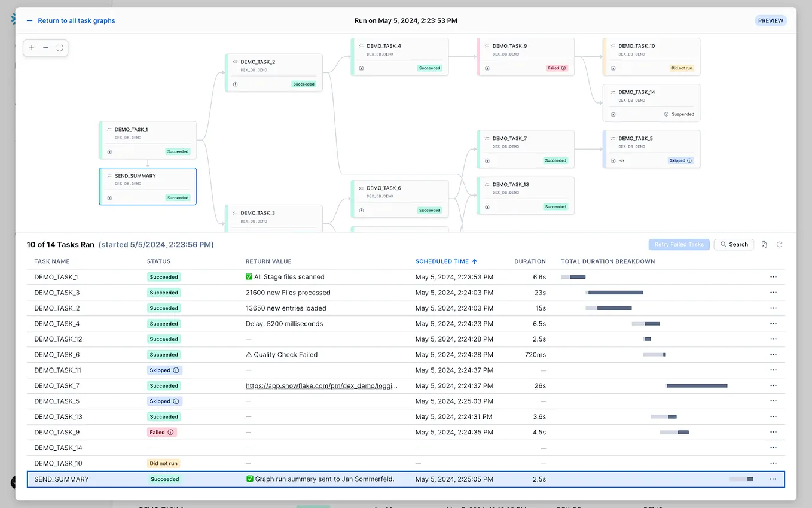The height and width of the screenshot is (508, 812).
Task: Open the ellipsis menu on the SEND_SUMMARY row
Action: 774,479
